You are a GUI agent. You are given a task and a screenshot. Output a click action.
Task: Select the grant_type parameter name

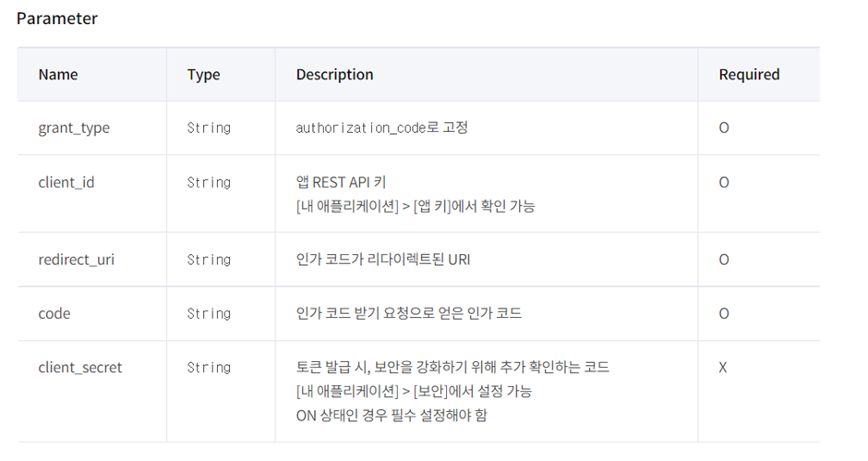[x=74, y=128]
